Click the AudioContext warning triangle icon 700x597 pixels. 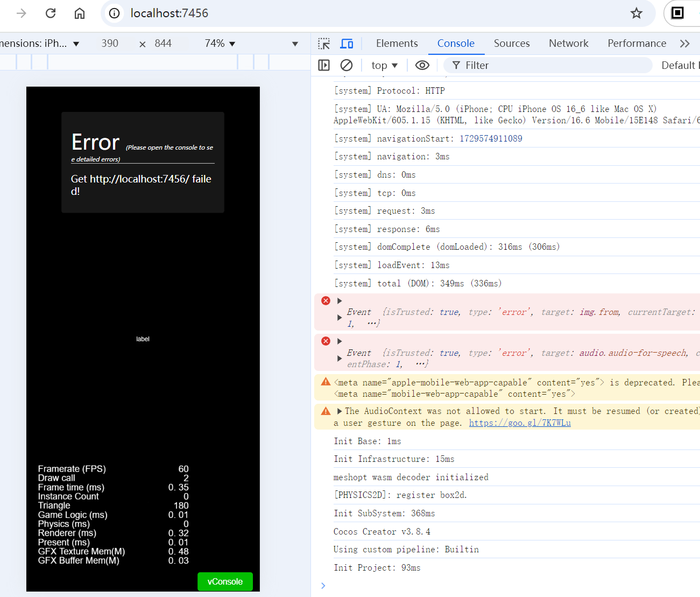click(x=326, y=411)
